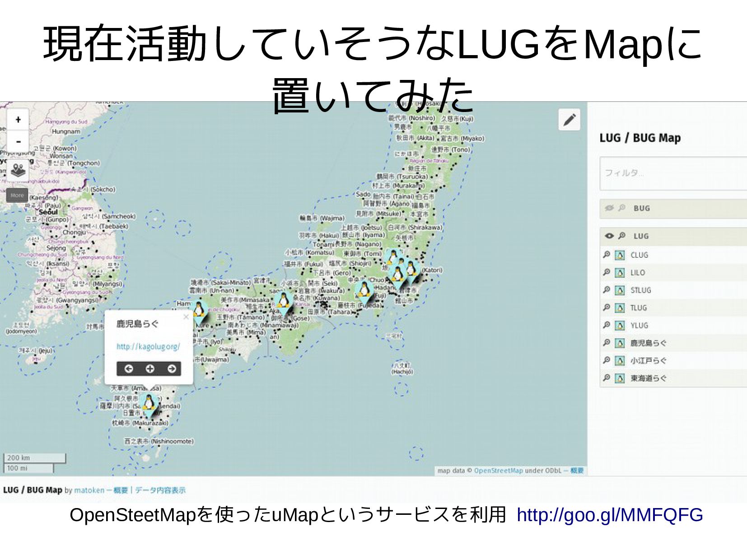Viewport: 747px width, 560px height.
Task: Open the matoken author link in the footer
Action: tap(89, 490)
